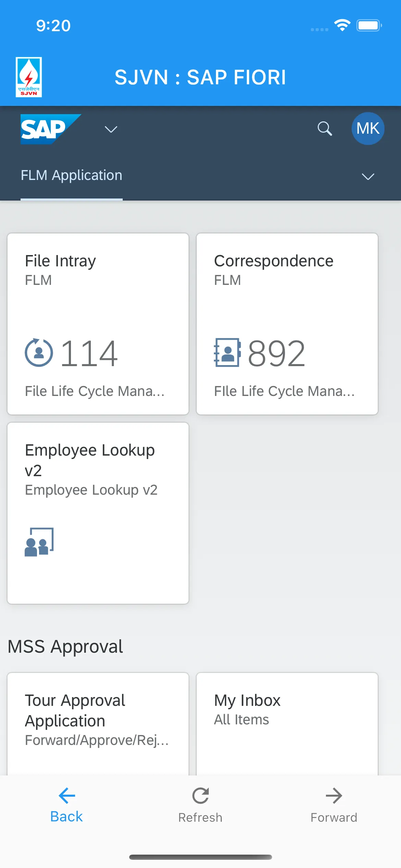Click the Correspondence address book icon
This screenshot has height=868, width=401.
point(227,352)
